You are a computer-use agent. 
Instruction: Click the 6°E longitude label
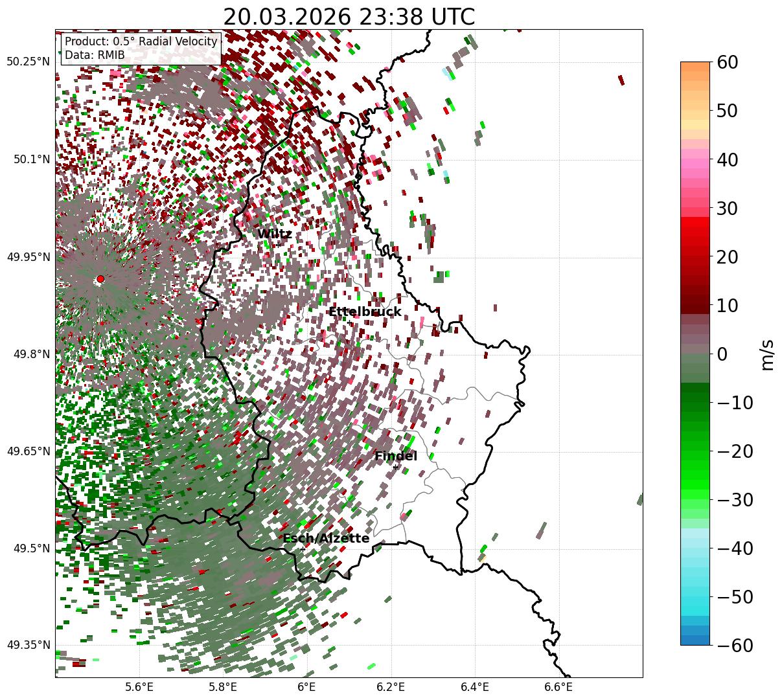coord(307,687)
